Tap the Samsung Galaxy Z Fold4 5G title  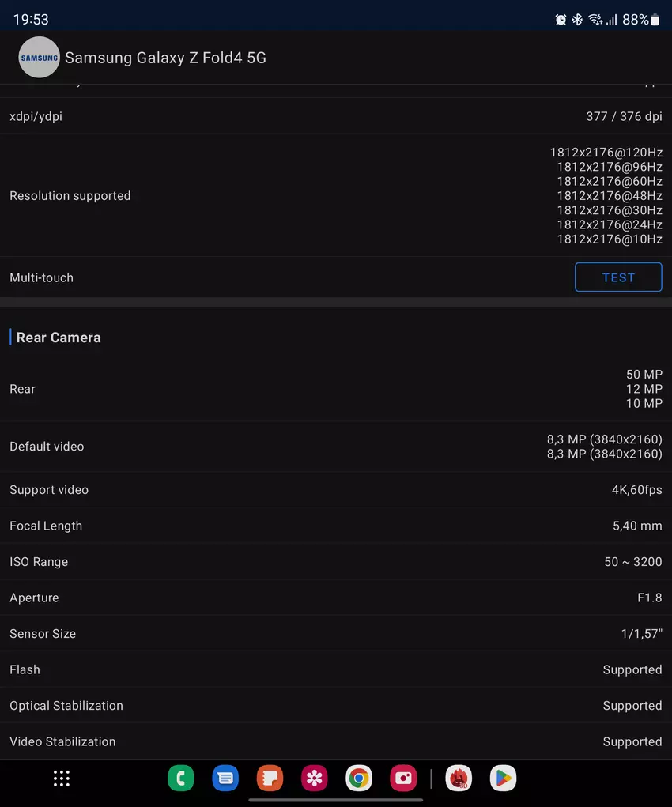[165, 58]
